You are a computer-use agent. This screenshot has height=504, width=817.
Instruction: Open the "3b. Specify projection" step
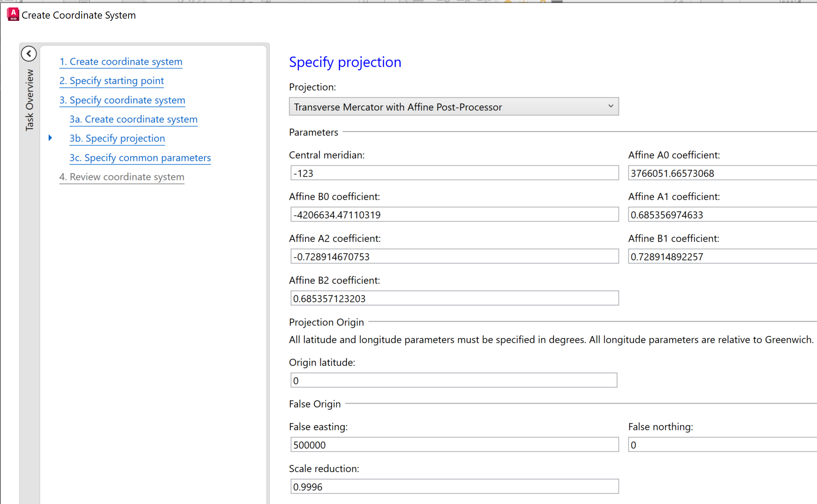click(x=117, y=138)
